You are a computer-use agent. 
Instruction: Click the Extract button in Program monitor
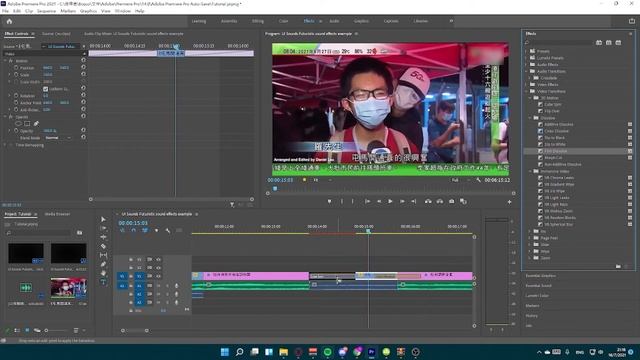pyautogui.click(x=440, y=201)
